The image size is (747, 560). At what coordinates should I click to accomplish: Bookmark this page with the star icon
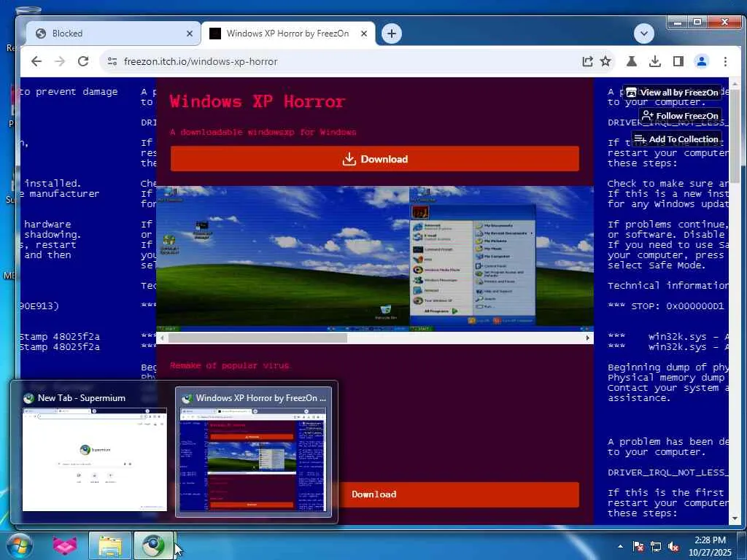605,61
